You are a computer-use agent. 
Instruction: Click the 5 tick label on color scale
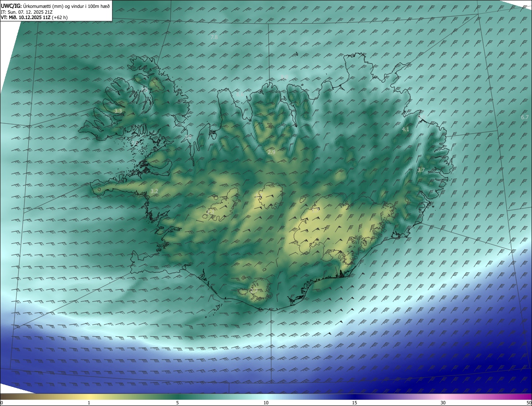[x=177, y=403]
